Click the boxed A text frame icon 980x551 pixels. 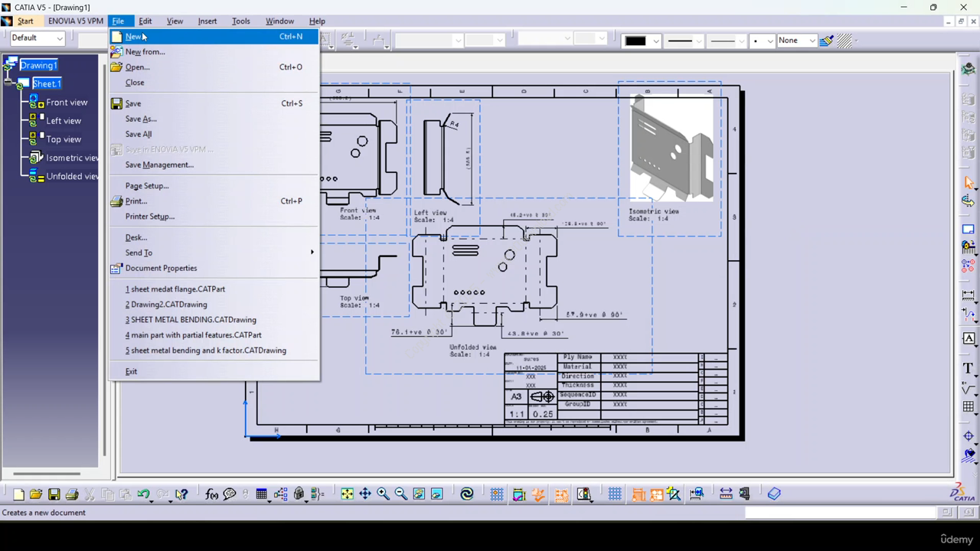click(x=969, y=338)
